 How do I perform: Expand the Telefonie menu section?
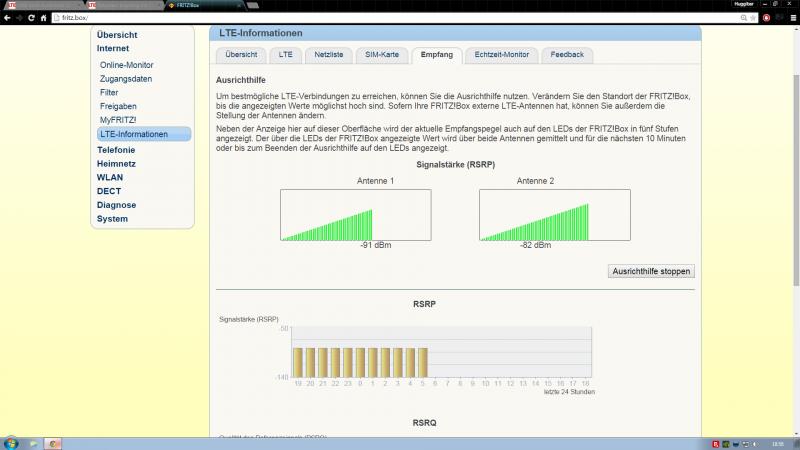click(116, 150)
